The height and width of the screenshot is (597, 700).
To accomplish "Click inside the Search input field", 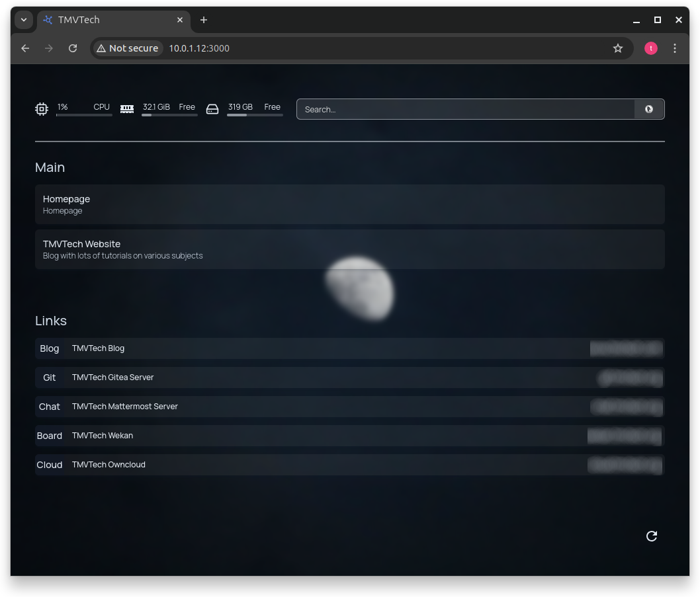I will [x=463, y=109].
